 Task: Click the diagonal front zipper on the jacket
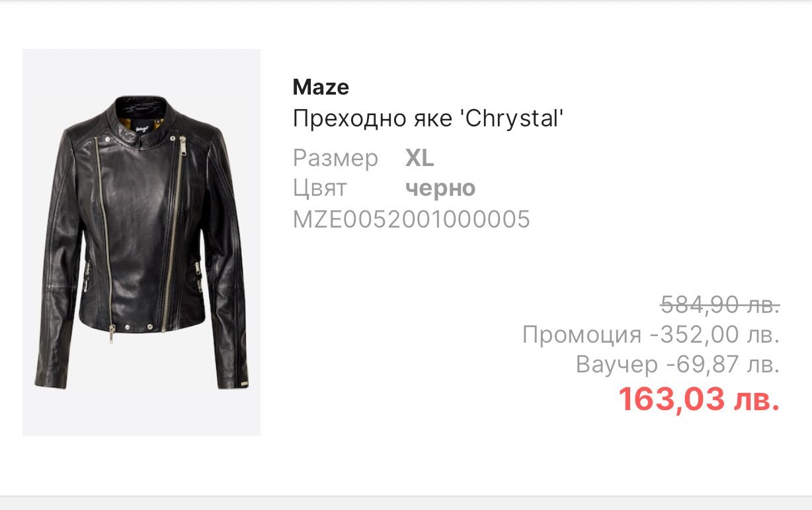click(172, 232)
